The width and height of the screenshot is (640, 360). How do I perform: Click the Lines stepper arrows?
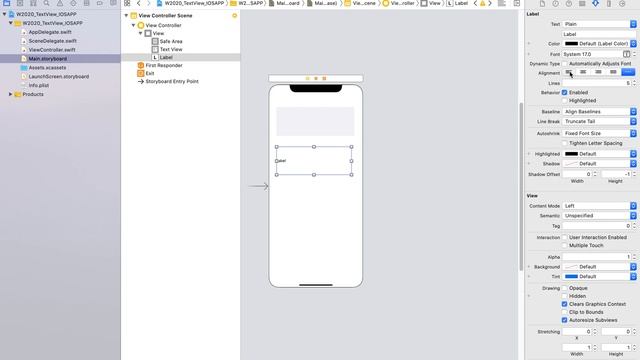click(x=634, y=83)
